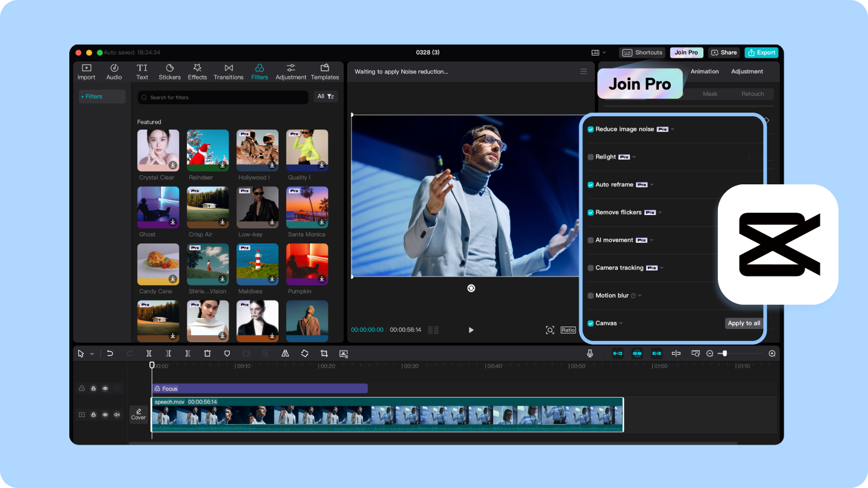This screenshot has height=488, width=868.
Task: Open the Crop tool icon
Action: (x=323, y=354)
